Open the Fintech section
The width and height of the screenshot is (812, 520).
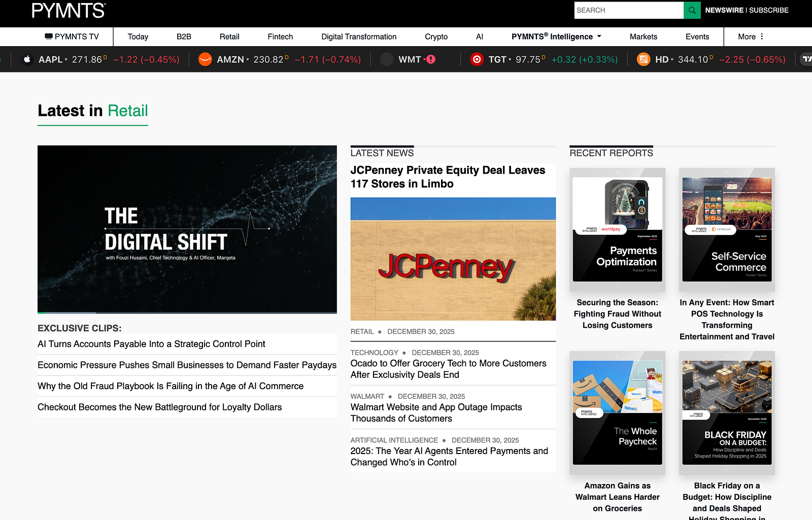[x=280, y=37]
